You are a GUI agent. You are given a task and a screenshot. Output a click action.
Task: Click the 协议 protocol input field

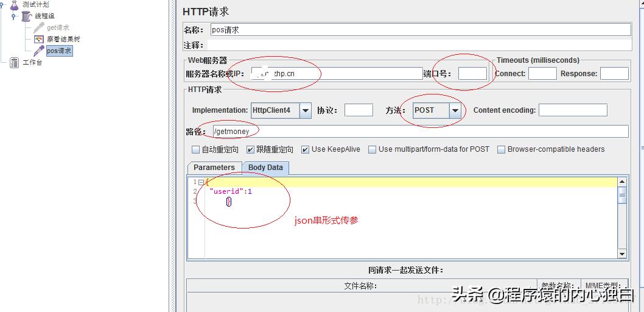point(359,110)
